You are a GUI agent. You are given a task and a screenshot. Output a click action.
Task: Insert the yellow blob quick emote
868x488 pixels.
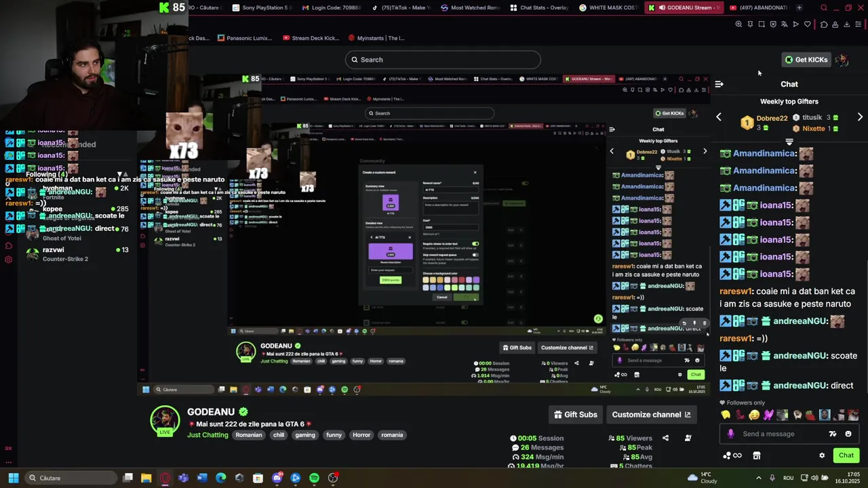[726, 415]
